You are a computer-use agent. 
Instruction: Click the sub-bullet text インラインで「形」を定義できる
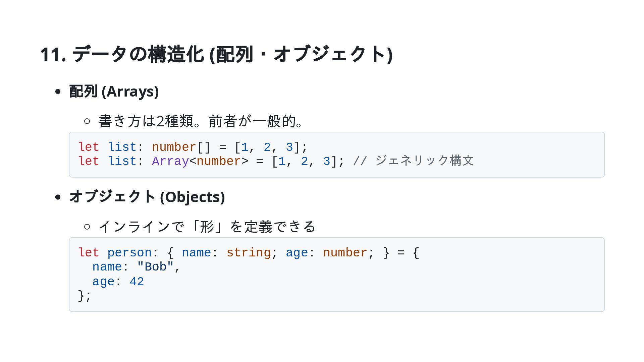coord(207,227)
